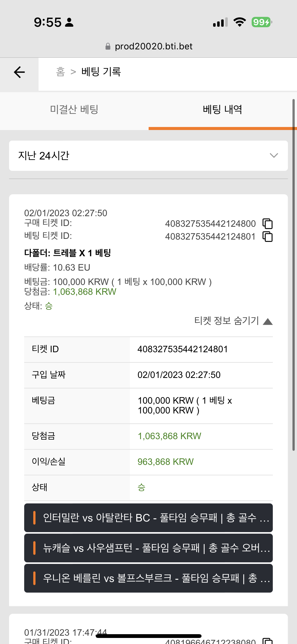Copy the ticket ID of the 01/31/2023 bet
Screen dimensions: 297x644
pos(268,641)
